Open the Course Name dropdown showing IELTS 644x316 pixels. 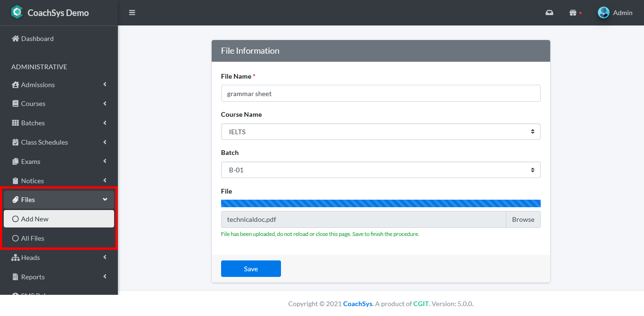380,132
